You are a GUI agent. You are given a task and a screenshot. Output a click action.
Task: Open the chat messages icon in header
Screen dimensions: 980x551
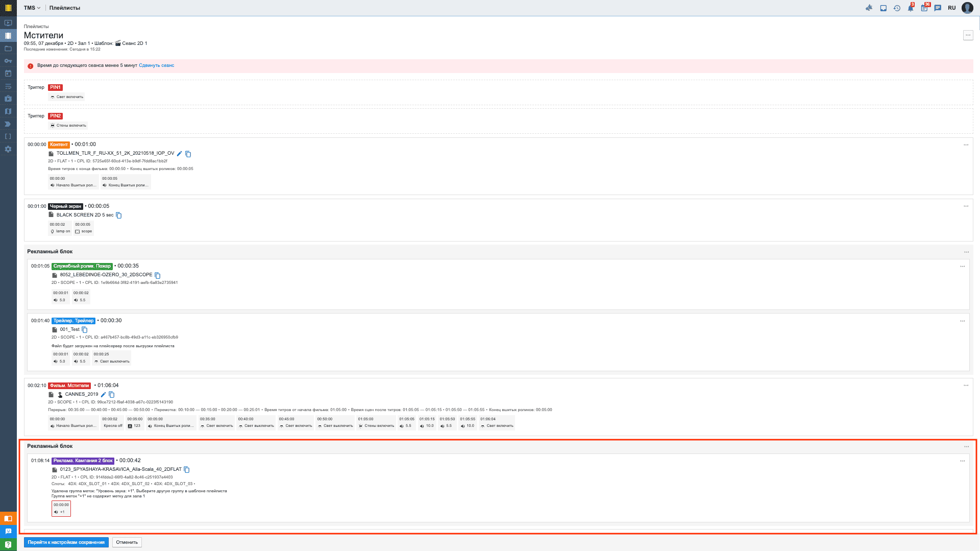click(x=938, y=8)
